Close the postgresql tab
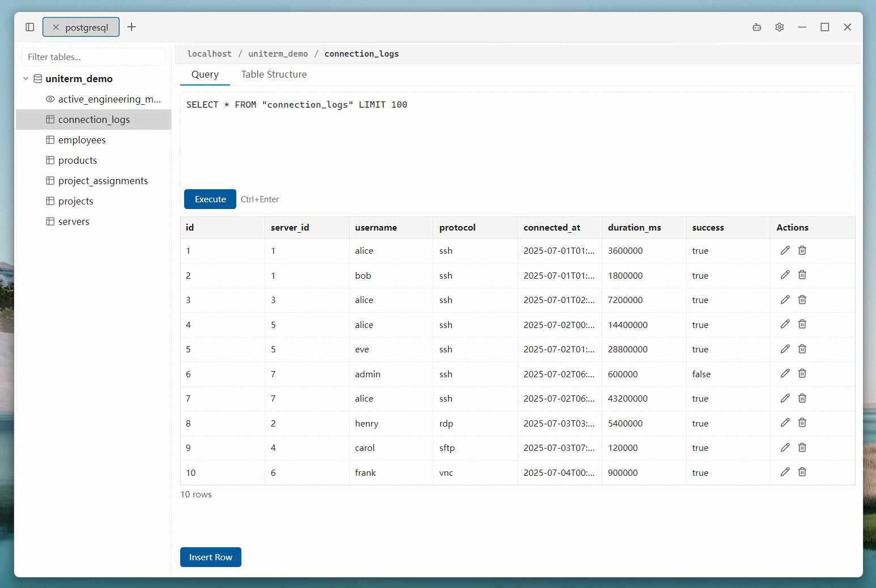Viewport: 876px width, 588px height. [56, 27]
